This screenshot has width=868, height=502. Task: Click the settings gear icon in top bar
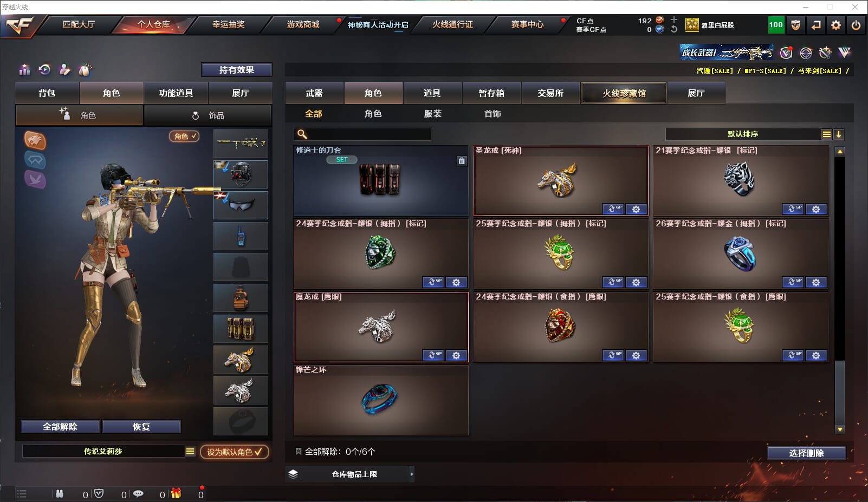click(836, 25)
